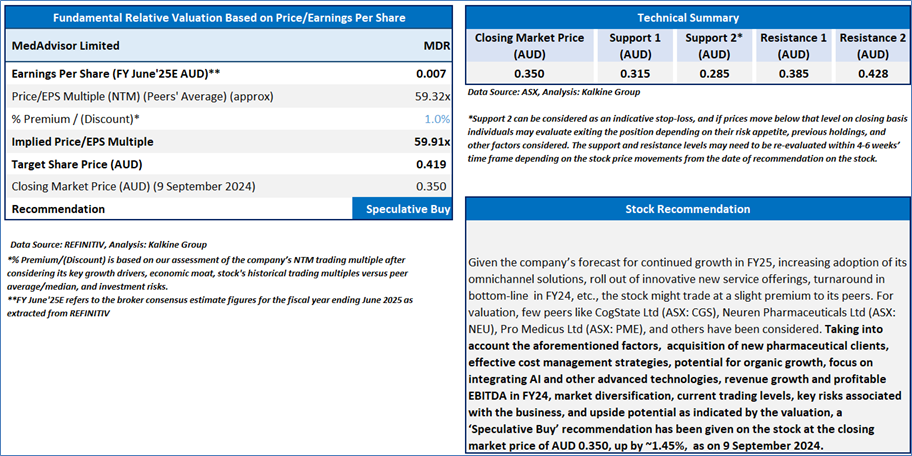
Task: Click the Resistance 2 value 0.428
Action: (x=872, y=74)
